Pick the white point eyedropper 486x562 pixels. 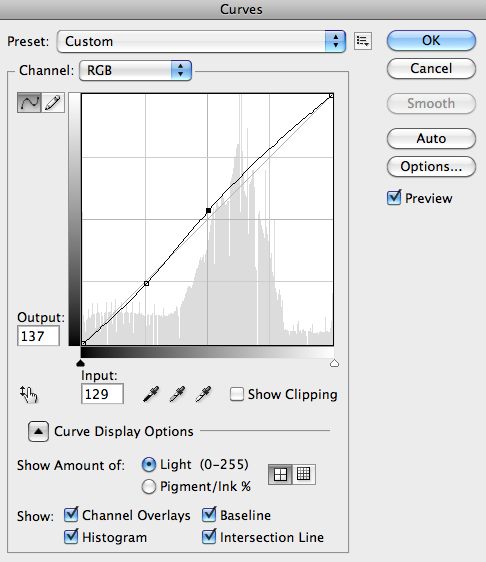(x=203, y=394)
